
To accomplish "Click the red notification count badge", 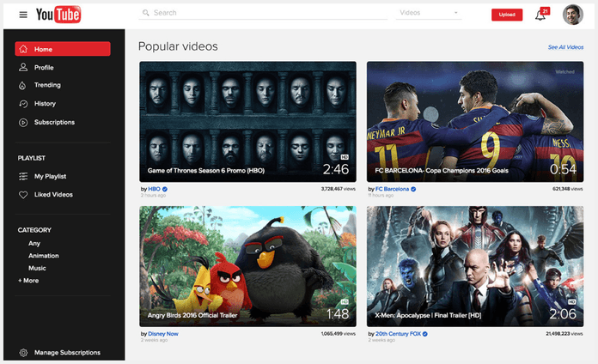I will (546, 11).
